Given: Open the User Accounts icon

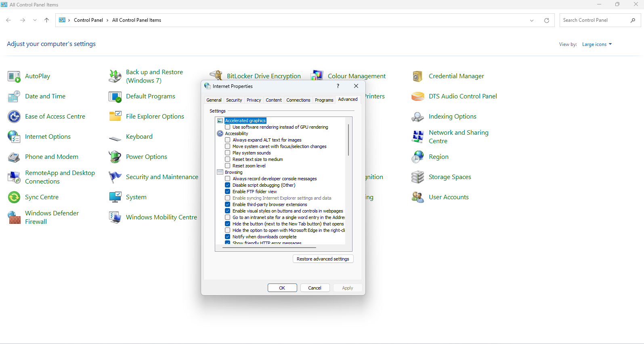Looking at the screenshot, I should [x=417, y=197].
